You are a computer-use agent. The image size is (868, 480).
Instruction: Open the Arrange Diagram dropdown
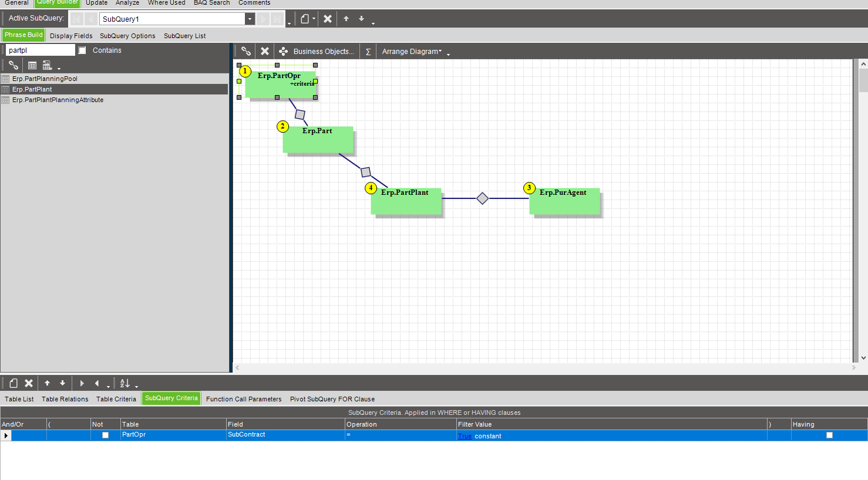pyautogui.click(x=412, y=52)
